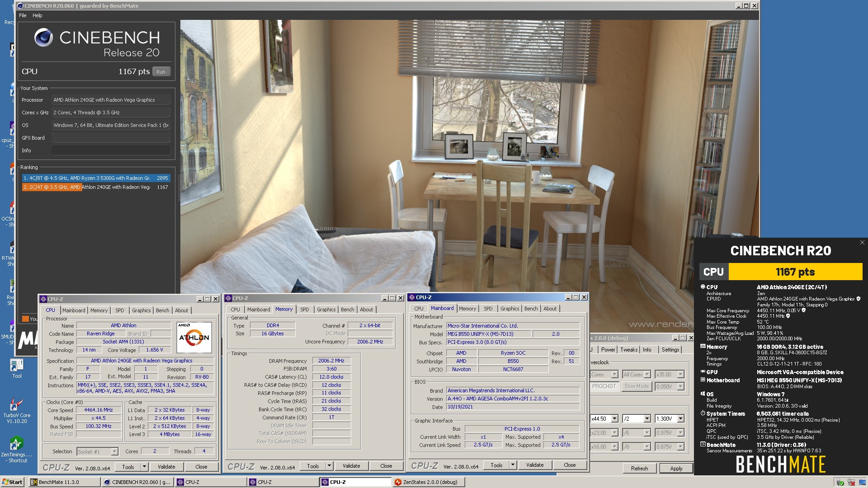The width and height of the screenshot is (868, 488).
Task: Toggle the PROCHOT button in ZenStates
Action: pos(604,386)
